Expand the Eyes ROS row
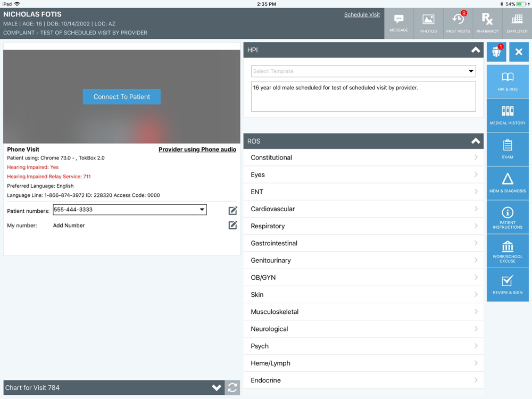The width and height of the screenshot is (532, 399). click(363, 174)
